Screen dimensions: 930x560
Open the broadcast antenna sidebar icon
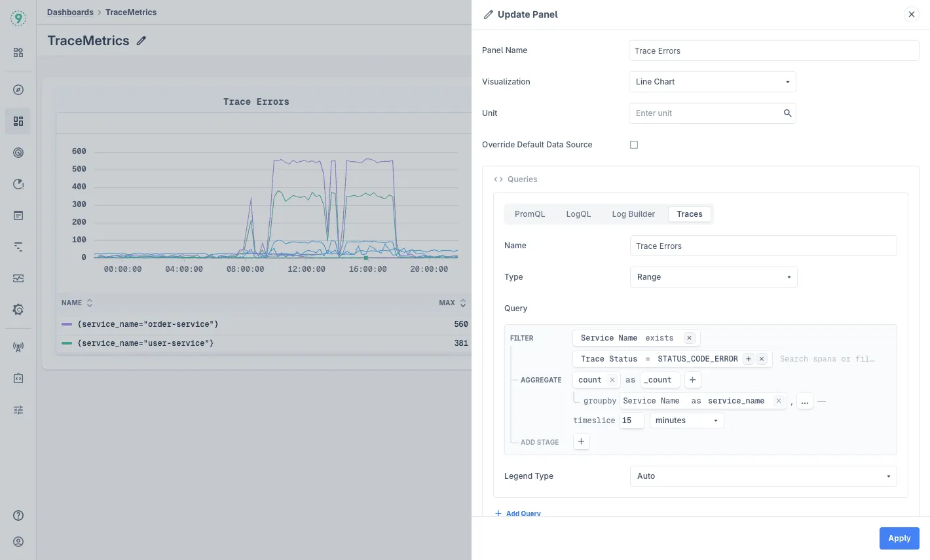18,347
